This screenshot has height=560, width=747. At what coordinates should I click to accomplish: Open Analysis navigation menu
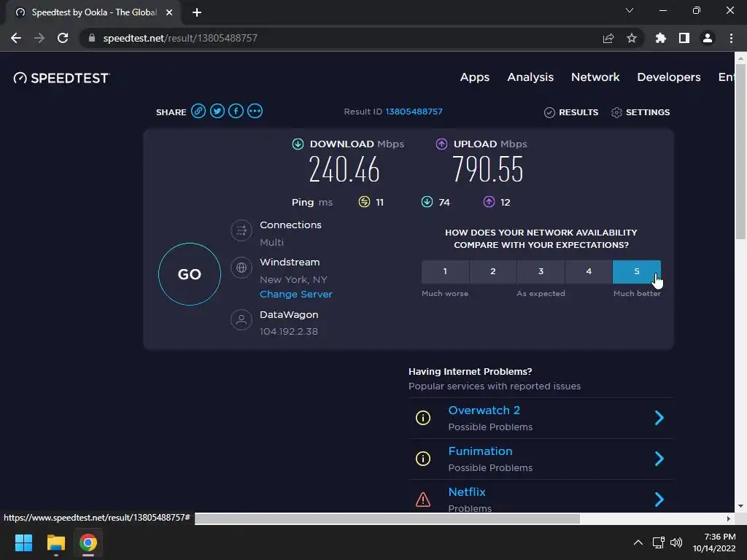tap(530, 77)
